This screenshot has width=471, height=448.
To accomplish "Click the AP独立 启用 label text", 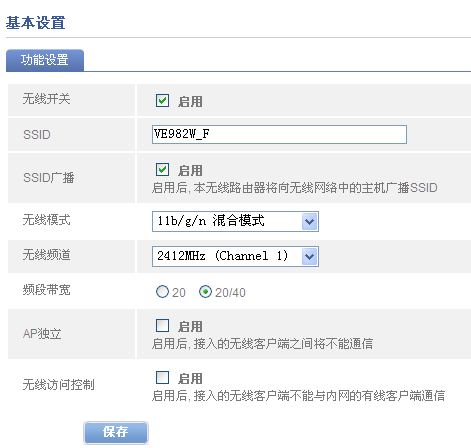I will 190,326.
